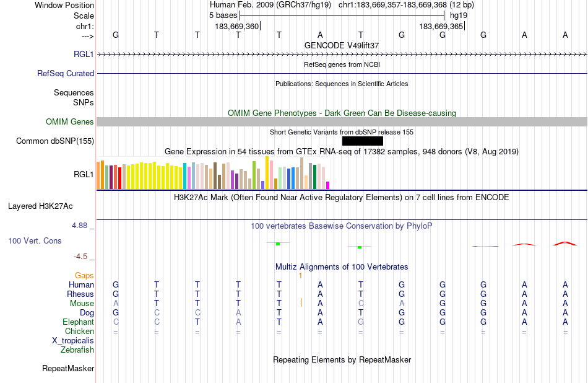Click the SNPs label under Sequences
The height and width of the screenshot is (383, 588).
[84, 102]
